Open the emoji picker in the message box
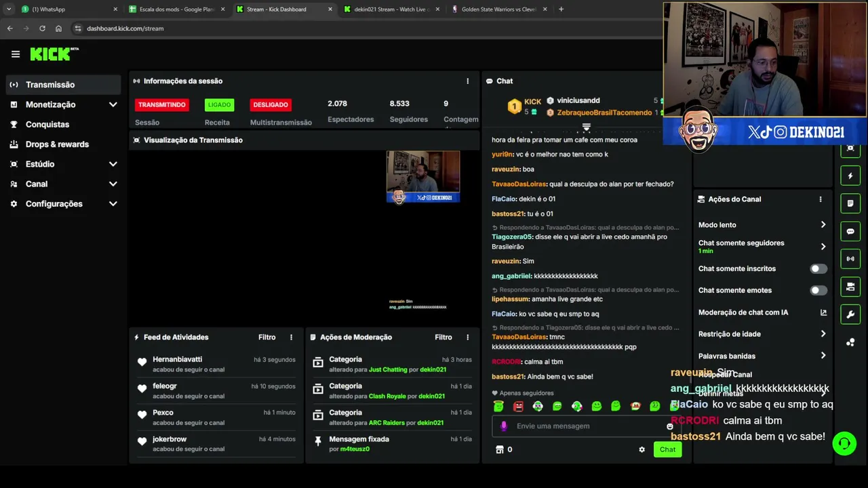 click(669, 426)
